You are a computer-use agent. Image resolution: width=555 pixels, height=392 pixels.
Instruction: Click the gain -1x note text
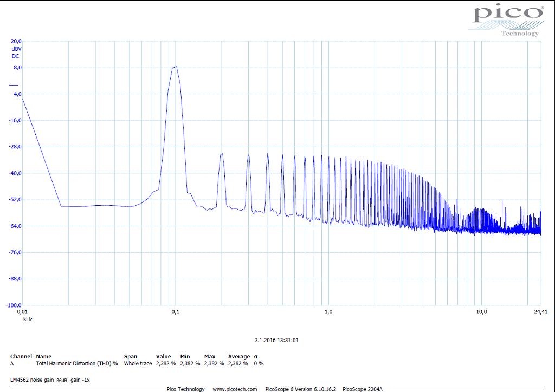(80, 380)
